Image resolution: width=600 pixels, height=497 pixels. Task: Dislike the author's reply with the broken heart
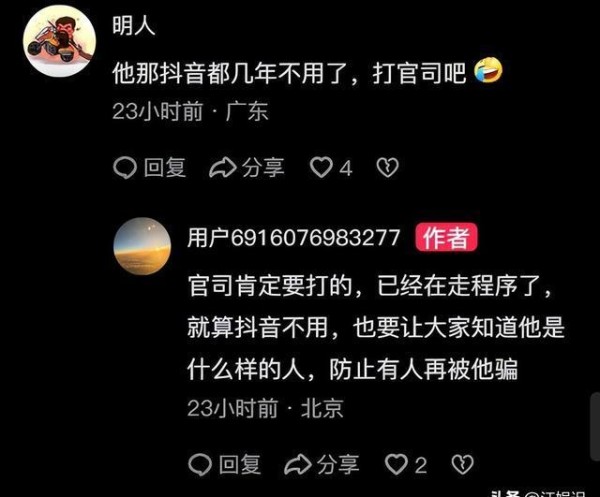pos(463,464)
